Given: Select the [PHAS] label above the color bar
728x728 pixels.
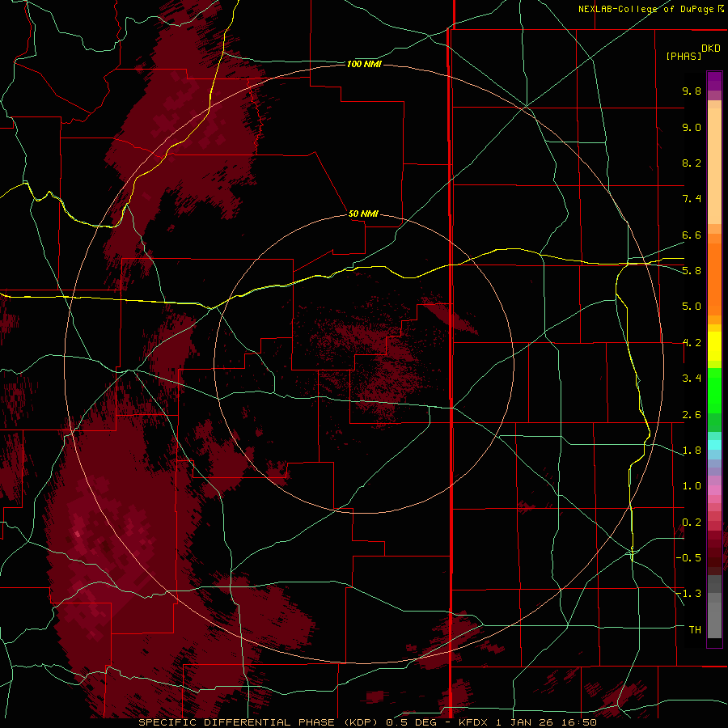Looking at the screenshot, I should [684, 56].
